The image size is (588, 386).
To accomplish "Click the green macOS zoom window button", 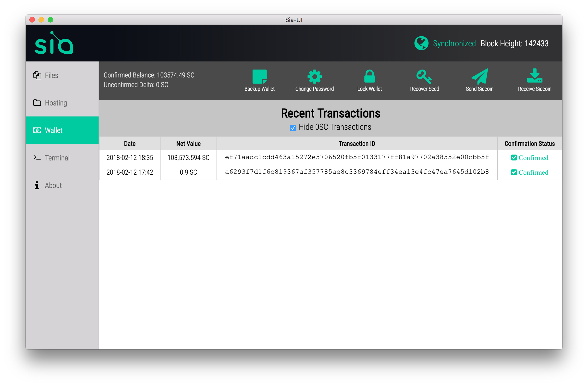I will coord(50,20).
